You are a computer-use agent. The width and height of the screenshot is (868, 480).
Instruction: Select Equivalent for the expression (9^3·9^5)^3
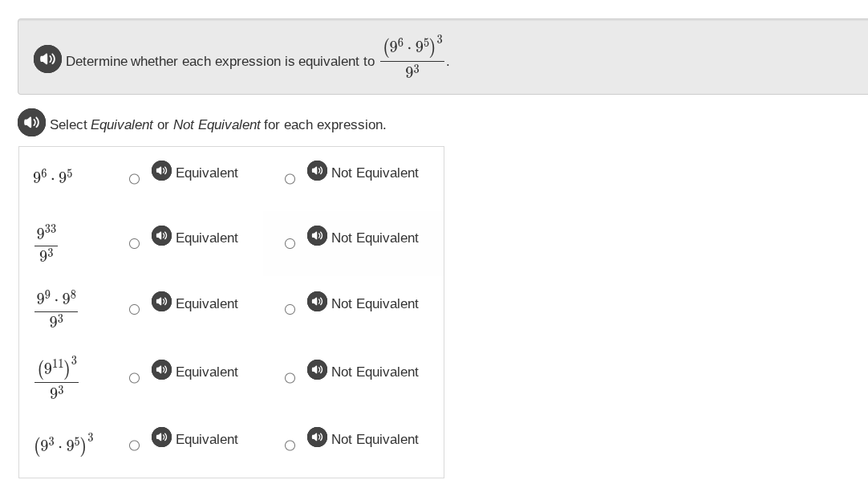click(134, 445)
